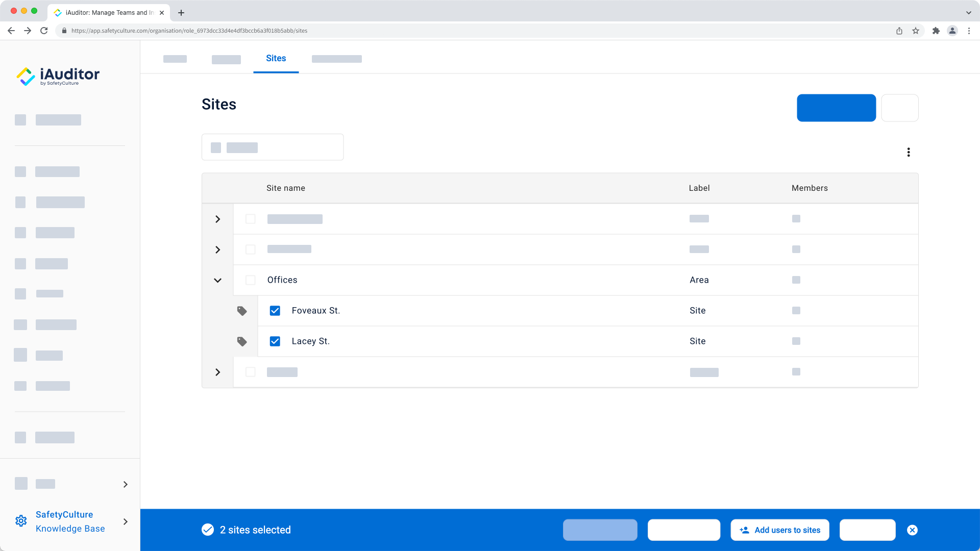The image size is (980, 551).
Task: Open the three-dot table options menu
Action: pyautogui.click(x=909, y=153)
